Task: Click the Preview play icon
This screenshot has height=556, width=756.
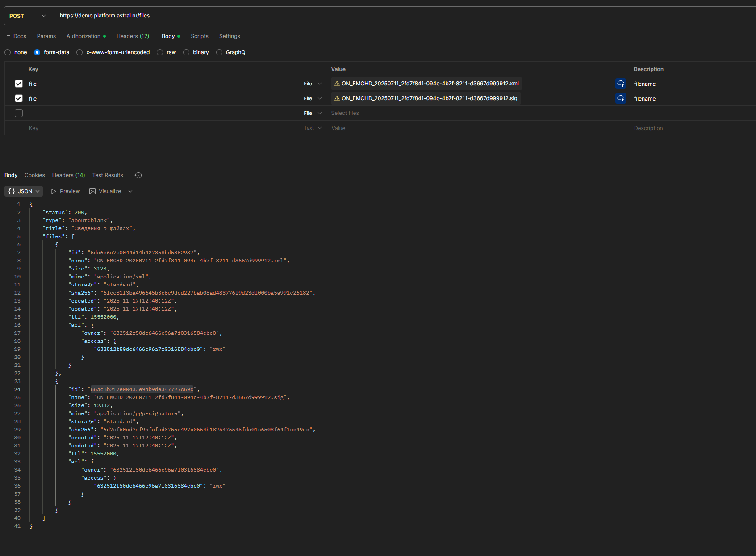Action: pos(54,191)
